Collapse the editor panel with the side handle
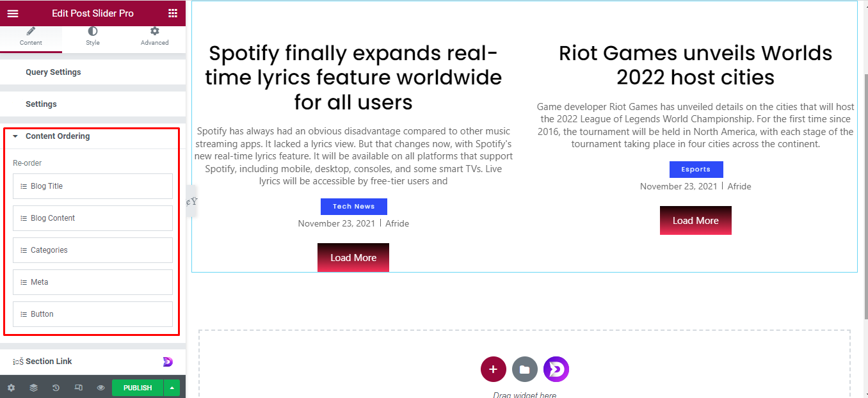Viewport: 868px width, 398px height. (191, 201)
